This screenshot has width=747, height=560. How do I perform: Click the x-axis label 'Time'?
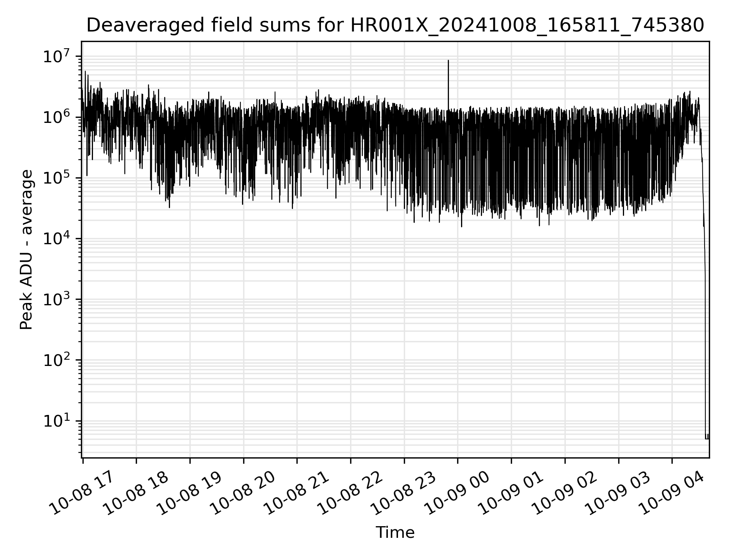[x=395, y=532]
